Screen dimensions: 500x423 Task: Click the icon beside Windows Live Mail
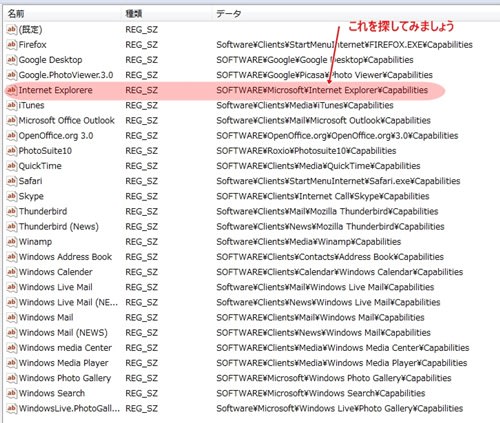point(11,287)
